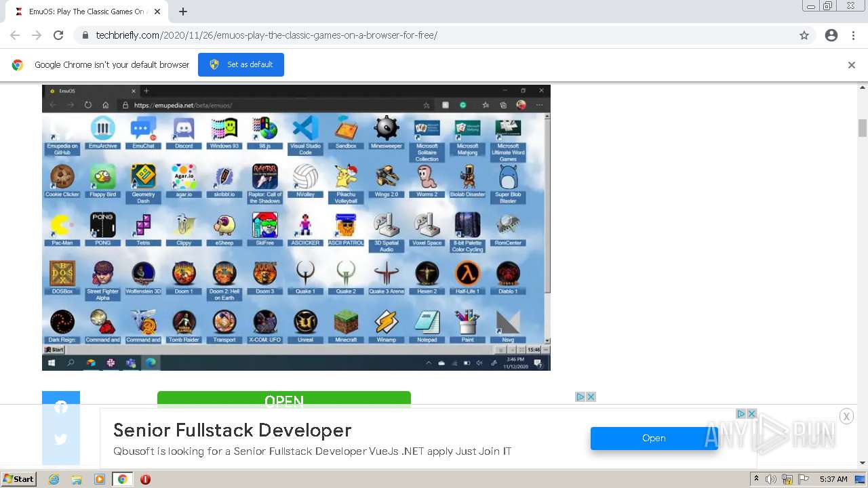Open the Chrome three-dot menu
This screenshot has height=488, width=868.
[x=853, y=35]
